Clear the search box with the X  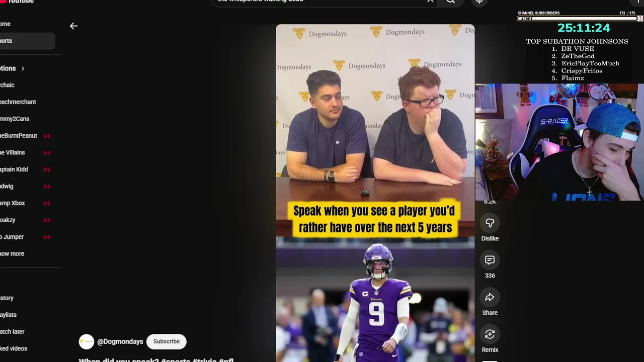tap(430, 2)
